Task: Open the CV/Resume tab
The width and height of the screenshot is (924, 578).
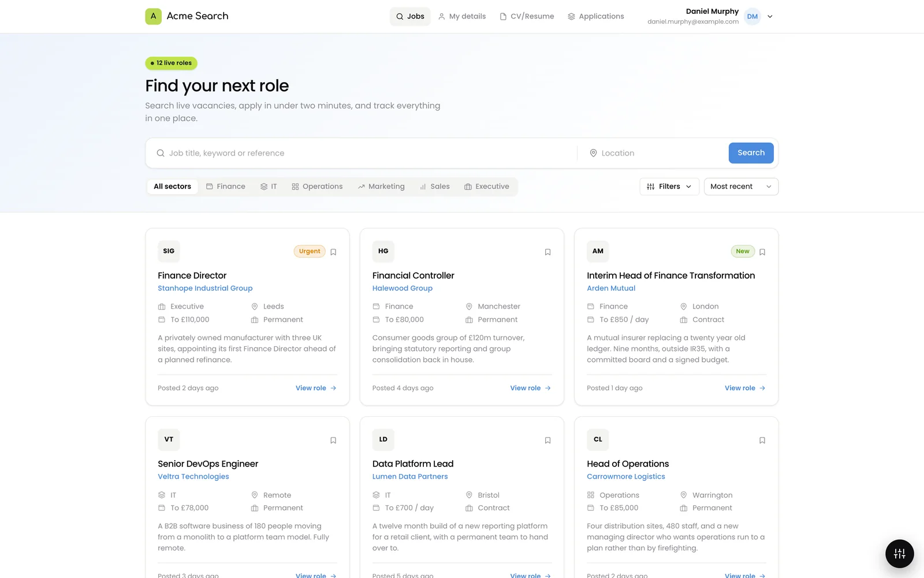Action: coord(527,16)
